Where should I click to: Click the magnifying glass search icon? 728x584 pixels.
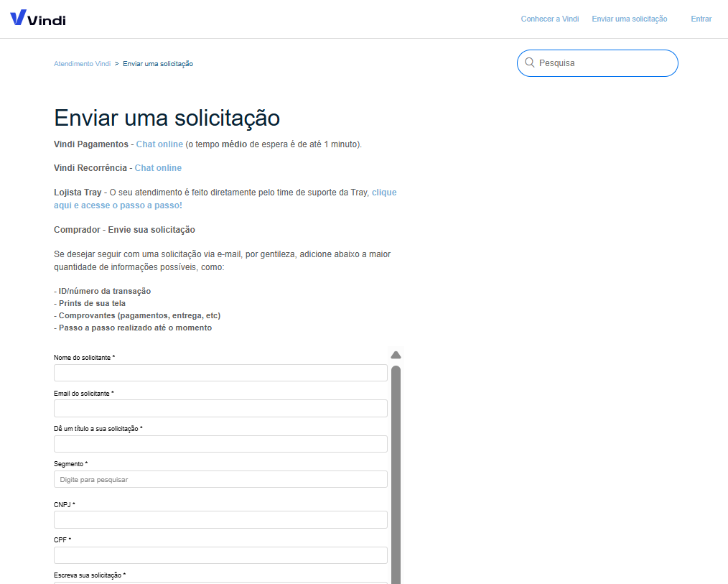coord(530,63)
